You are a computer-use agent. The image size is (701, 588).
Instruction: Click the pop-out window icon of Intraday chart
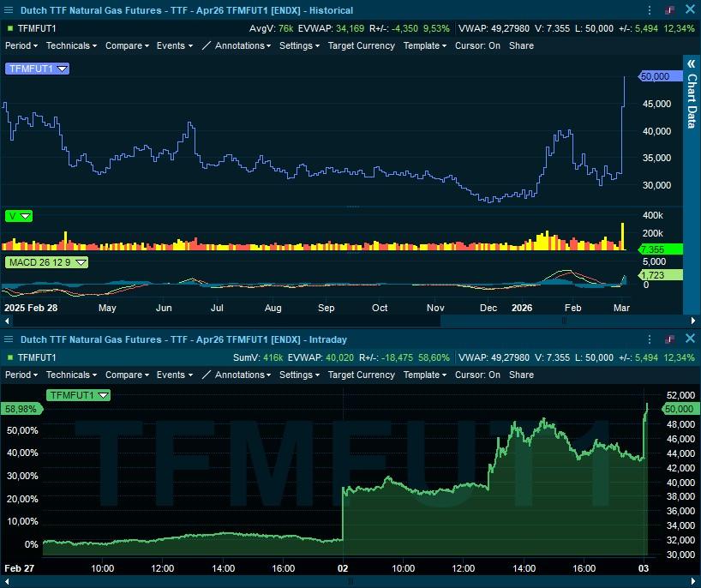tap(669, 339)
